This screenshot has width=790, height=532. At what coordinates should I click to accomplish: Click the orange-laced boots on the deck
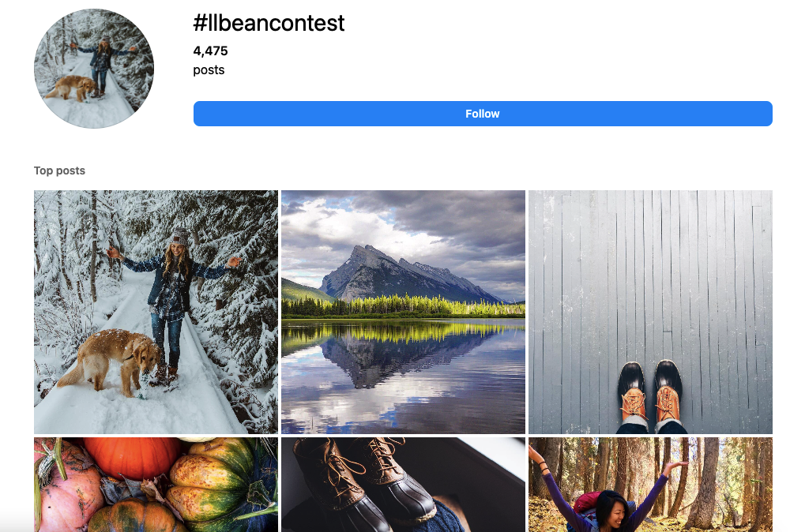click(x=650, y=397)
